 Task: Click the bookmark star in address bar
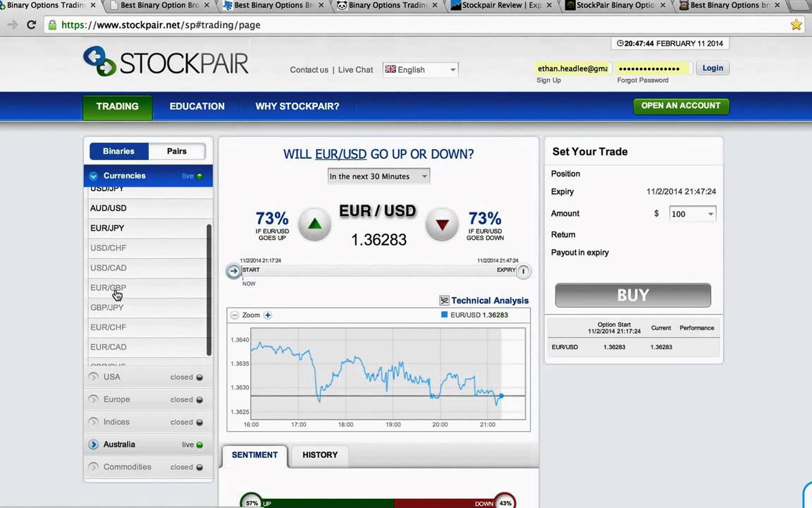tap(796, 25)
